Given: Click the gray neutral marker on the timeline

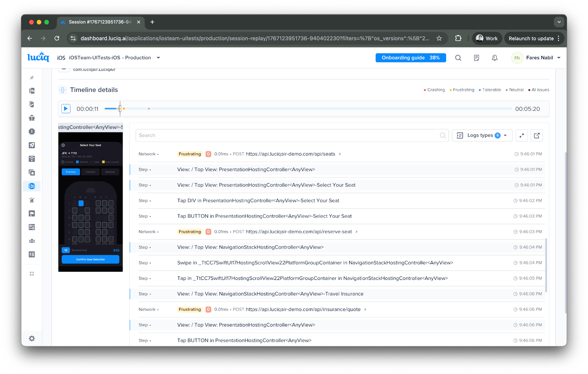Looking at the screenshot, I should click(x=149, y=108).
